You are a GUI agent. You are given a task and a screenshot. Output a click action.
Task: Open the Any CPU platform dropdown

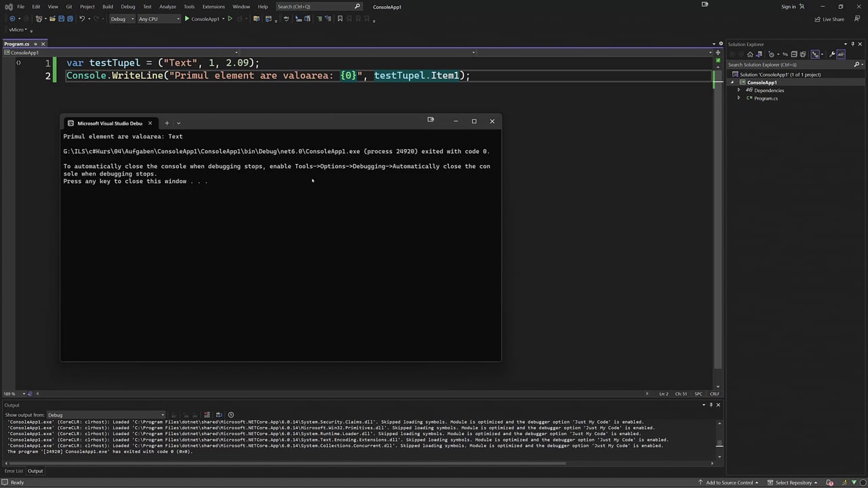coord(159,19)
